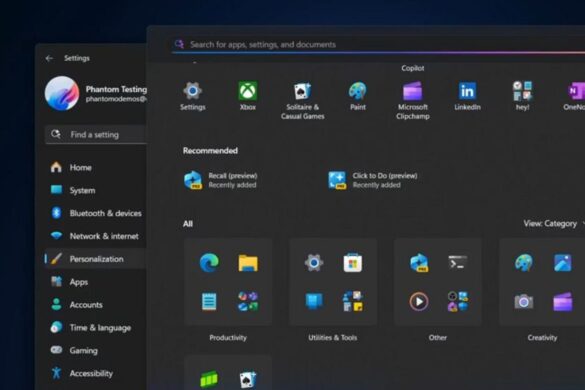585x390 pixels.
Task: Open the View: Category dropdown
Action: click(x=554, y=224)
